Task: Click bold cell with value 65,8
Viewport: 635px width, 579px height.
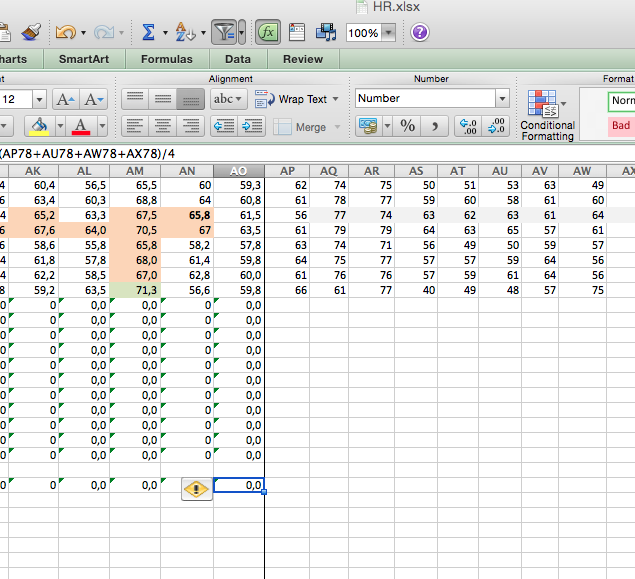Action: 187,215
